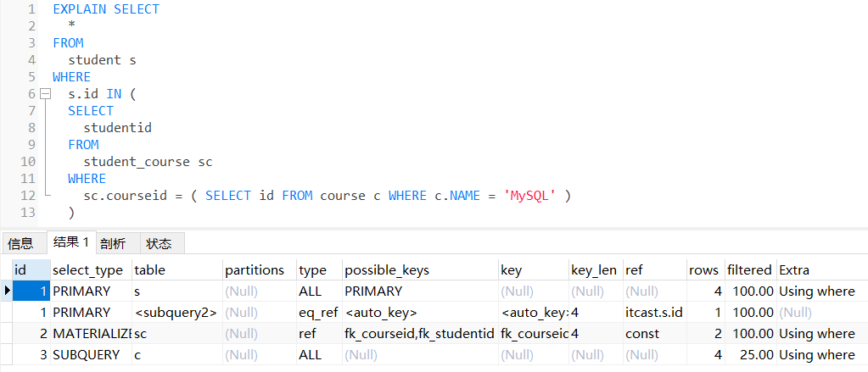Select the <subquery2> table cell
Viewport: 868px width, 372px height.
point(177,313)
